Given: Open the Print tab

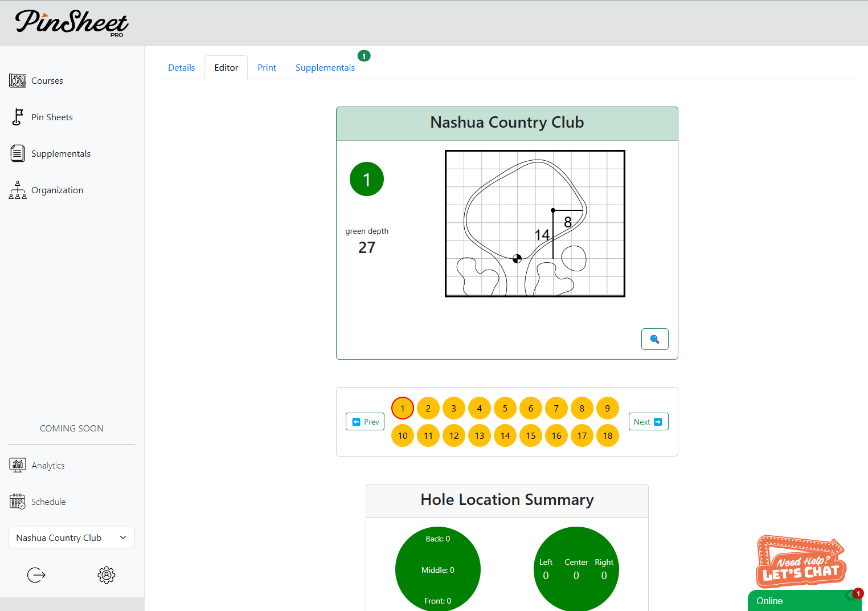Looking at the screenshot, I should point(267,67).
